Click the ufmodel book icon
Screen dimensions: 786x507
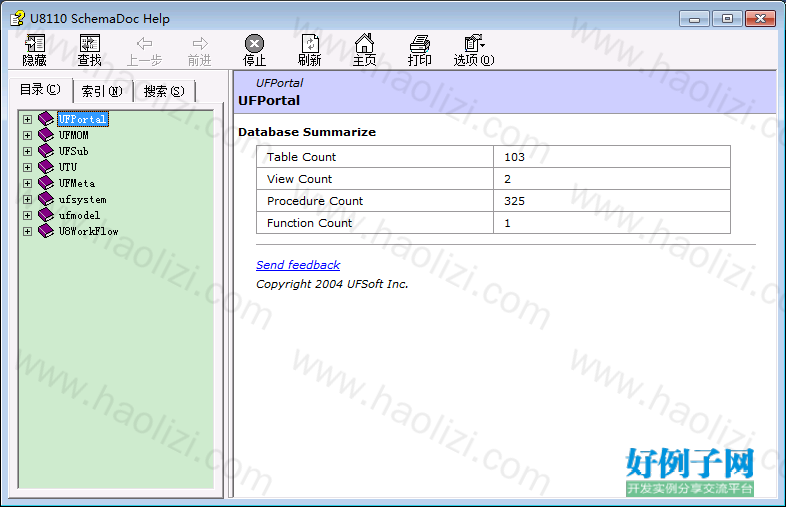tap(46, 215)
